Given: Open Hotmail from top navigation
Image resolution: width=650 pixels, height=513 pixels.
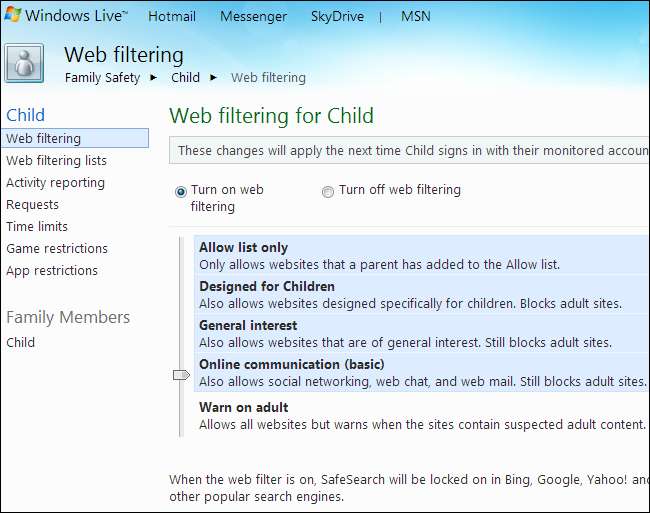Looking at the screenshot, I should tap(172, 17).
